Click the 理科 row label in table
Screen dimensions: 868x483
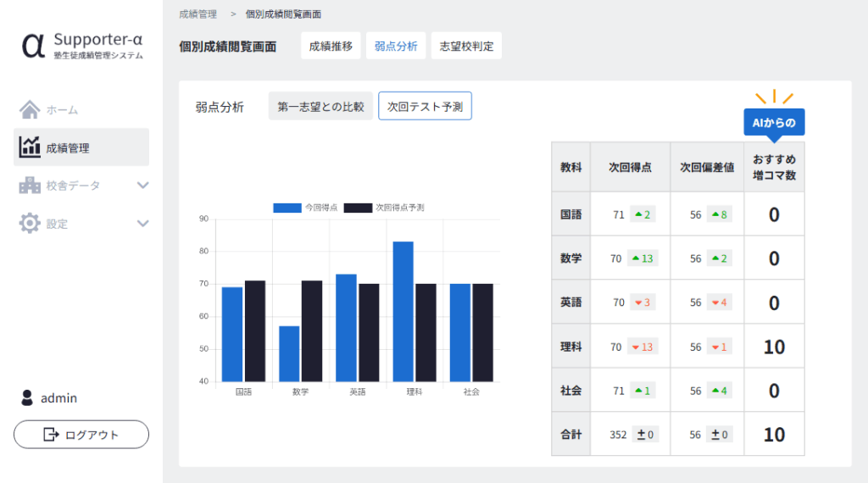(570, 347)
